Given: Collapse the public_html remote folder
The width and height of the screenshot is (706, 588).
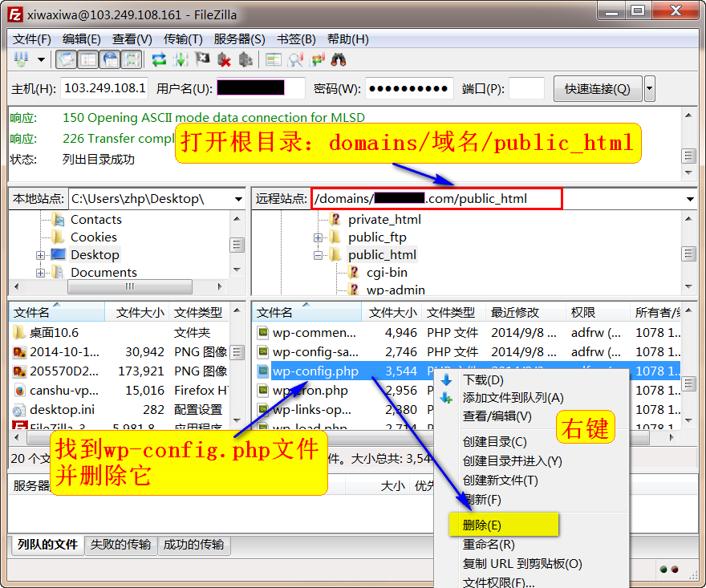Looking at the screenshot, I should coord(318,255).
